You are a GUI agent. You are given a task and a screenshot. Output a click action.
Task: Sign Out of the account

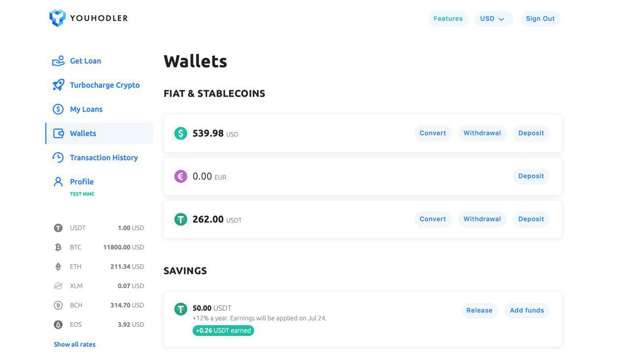click(540, 19)
